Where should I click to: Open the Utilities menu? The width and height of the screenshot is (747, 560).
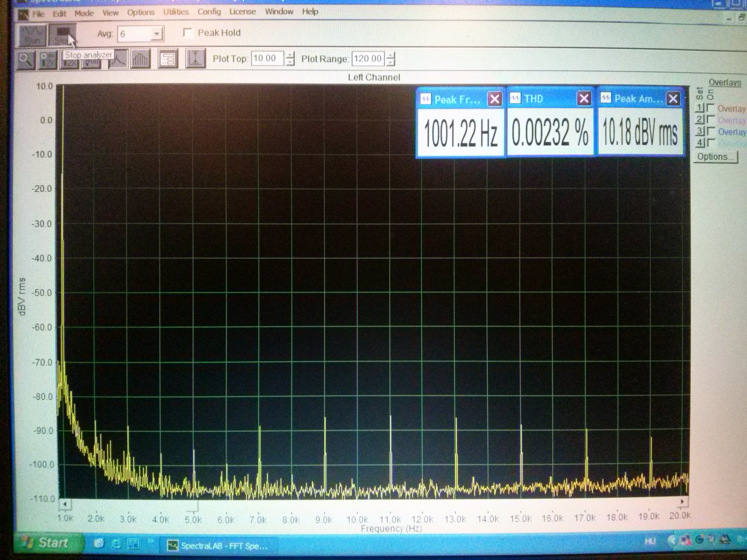pyautogui.click(x=176, y=12)
